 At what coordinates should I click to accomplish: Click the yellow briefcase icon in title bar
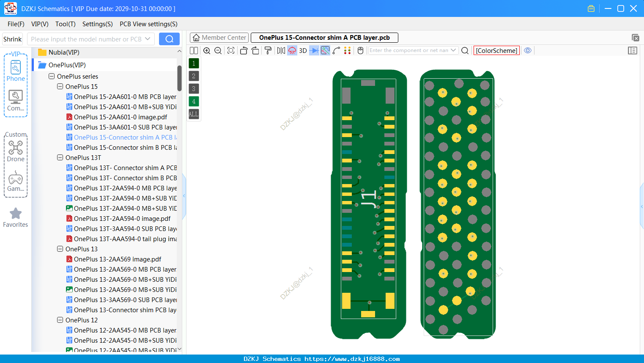tap(591, 8)
